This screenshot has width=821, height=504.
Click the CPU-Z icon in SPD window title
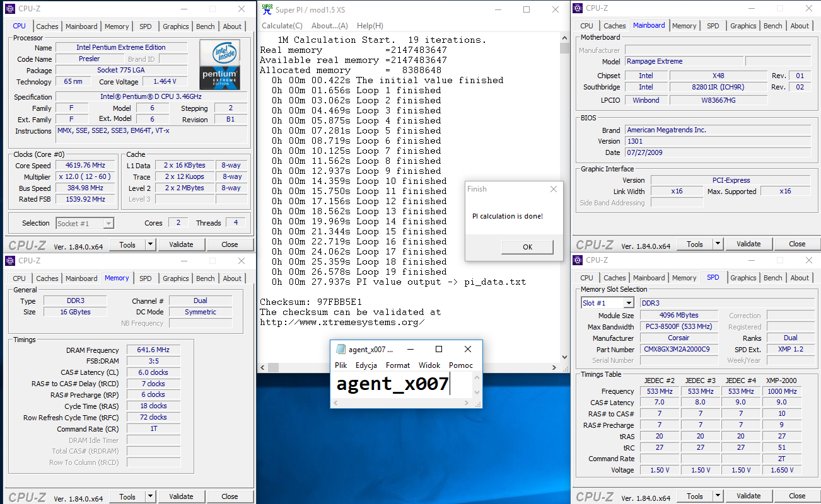[578, 260]
